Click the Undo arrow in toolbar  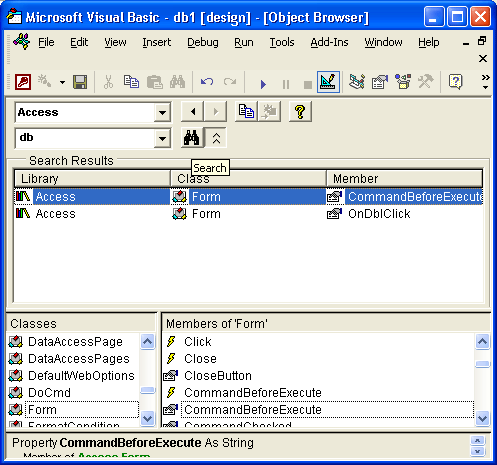pos(207,82)
